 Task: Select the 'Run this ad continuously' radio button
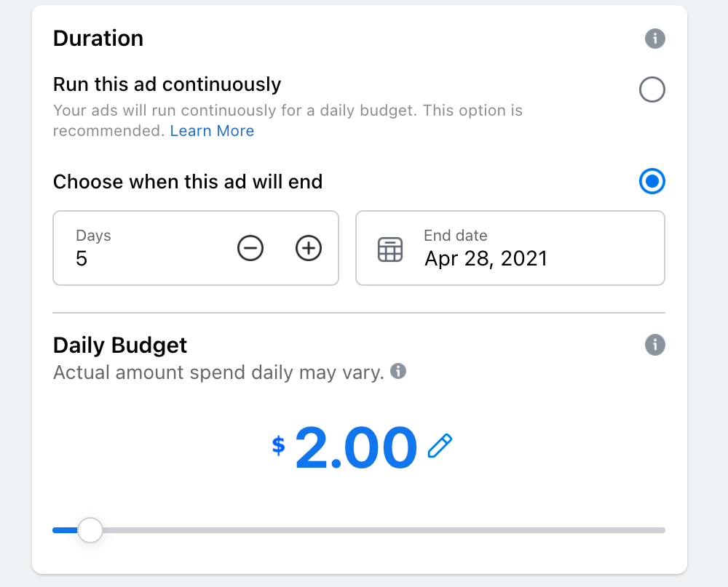click(x=652, y=90)
